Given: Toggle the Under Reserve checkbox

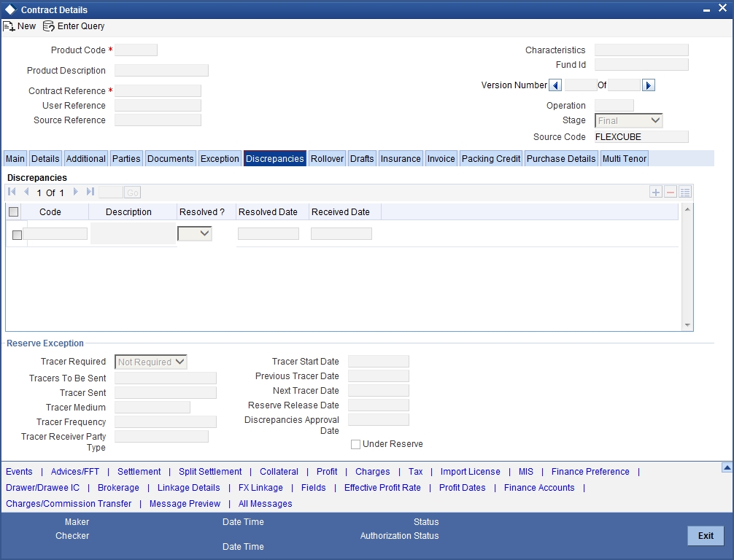Looking at the screenshot, I should (356, 445).
